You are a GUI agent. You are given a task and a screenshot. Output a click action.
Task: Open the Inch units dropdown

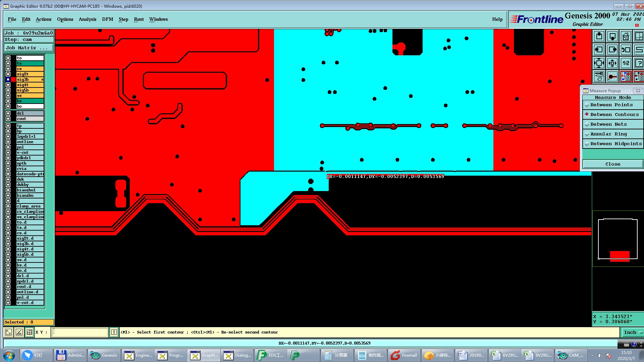[632, 332]
